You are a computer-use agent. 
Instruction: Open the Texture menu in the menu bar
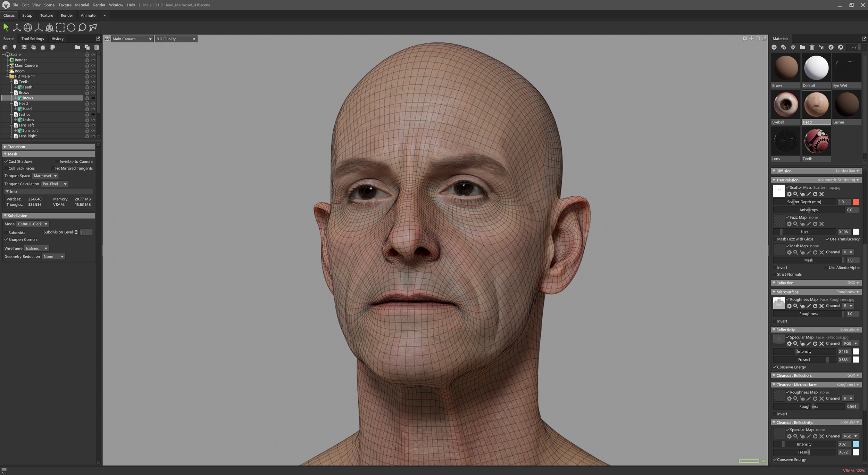pyautogui.click(x=65, y=5)
